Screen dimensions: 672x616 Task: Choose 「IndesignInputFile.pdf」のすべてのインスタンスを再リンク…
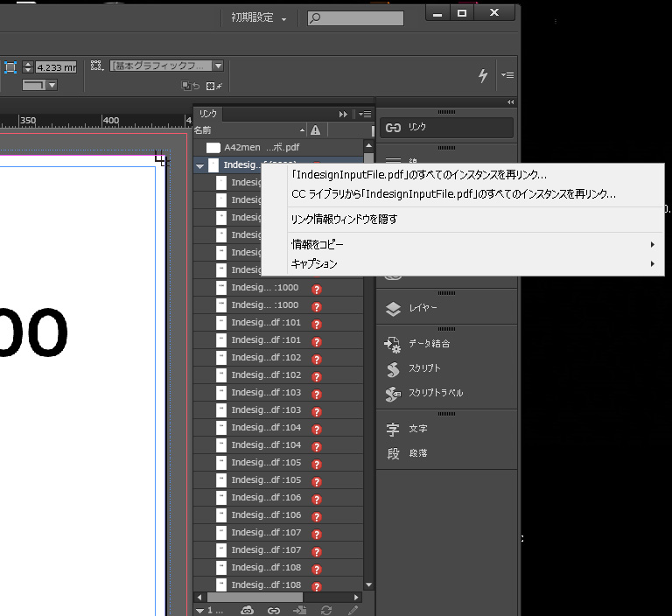419,175
